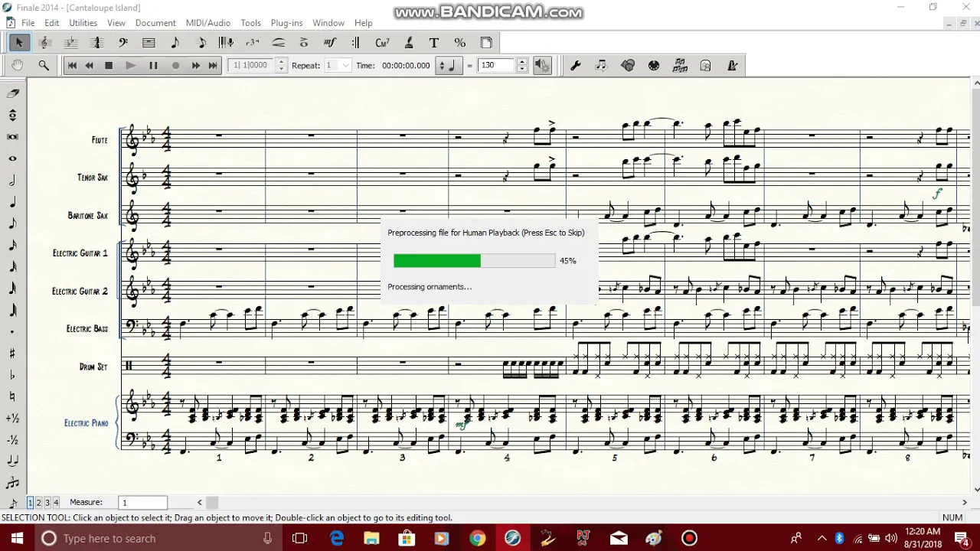The height and width of the screenshot is (551, 980).
Task: Open the Windows Start menu
Action: coord(17,539)
